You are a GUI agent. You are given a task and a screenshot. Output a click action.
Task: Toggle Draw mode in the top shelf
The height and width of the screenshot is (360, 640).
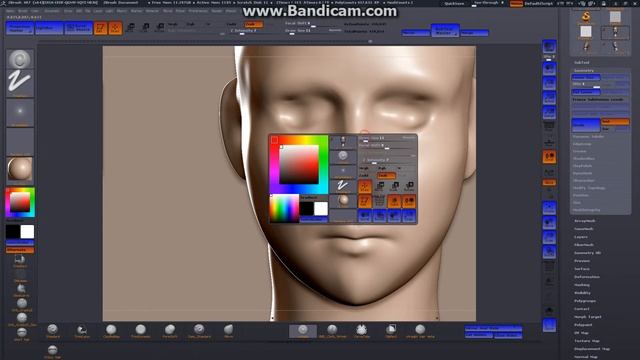(x=115, y=28)
